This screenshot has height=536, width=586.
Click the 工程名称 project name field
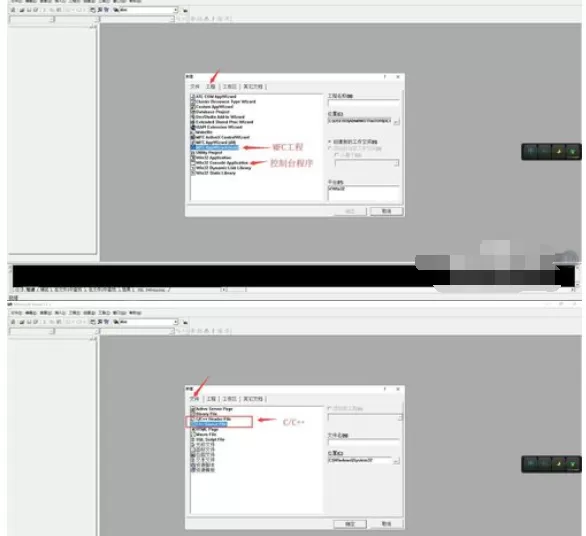click(363, 103)
